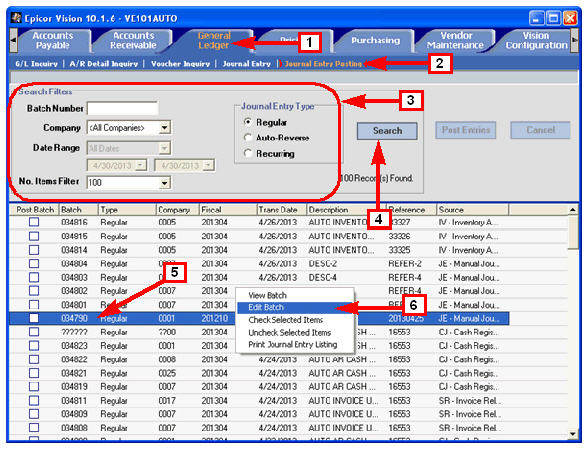
Task: Click the Epicor Vision app icon in title bar
Action: coord(16,18)
